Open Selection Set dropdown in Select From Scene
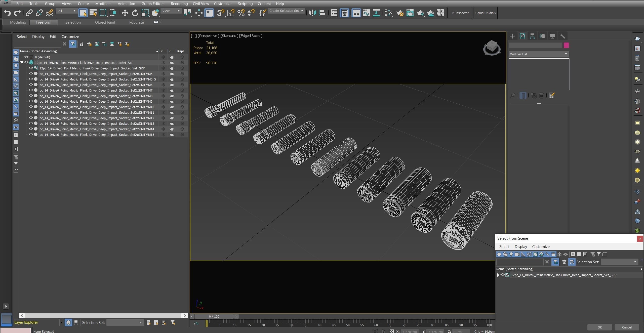 [619, 262]
